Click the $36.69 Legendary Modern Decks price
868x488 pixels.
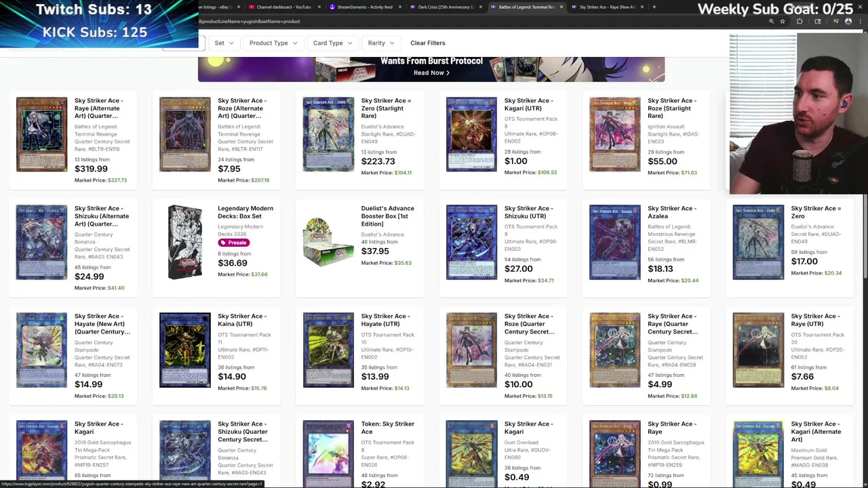pos(233,263)
